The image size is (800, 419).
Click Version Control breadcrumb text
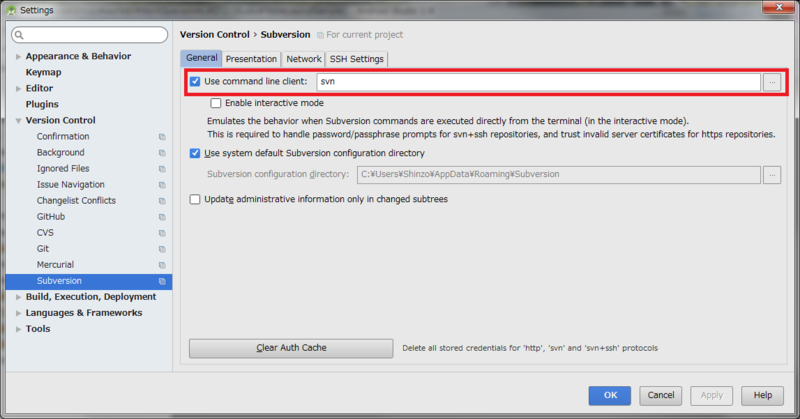coord(215,35)
